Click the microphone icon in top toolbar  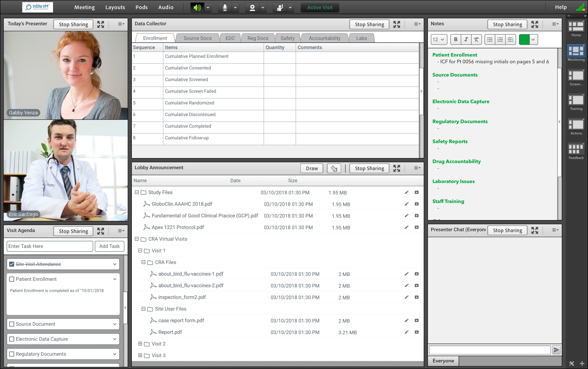tap(225, 7)
